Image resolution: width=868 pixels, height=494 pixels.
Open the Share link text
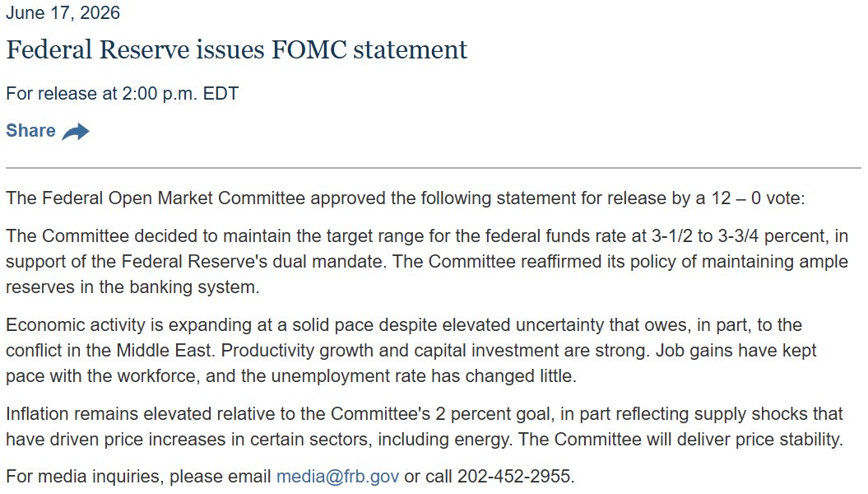click(x=31, y=131)
